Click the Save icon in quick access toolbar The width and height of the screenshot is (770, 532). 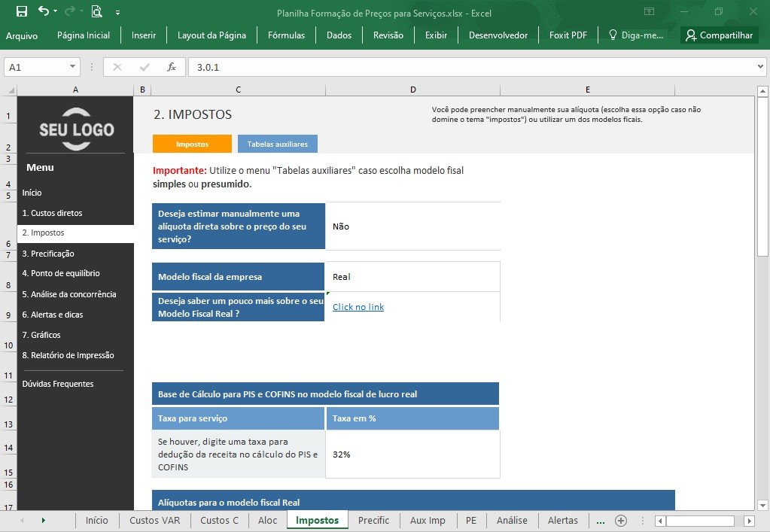[22, 11]
